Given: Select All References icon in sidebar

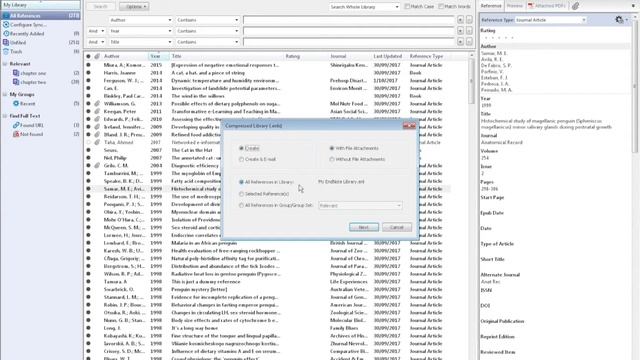Looking at the screenshot, I should pyautogui.click(x=6, y=16).
